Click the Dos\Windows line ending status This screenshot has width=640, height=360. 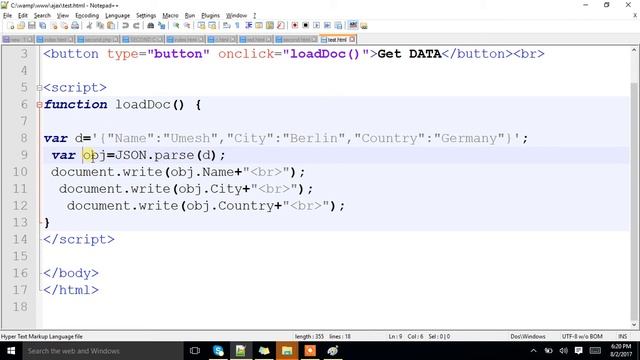point(528,337)
